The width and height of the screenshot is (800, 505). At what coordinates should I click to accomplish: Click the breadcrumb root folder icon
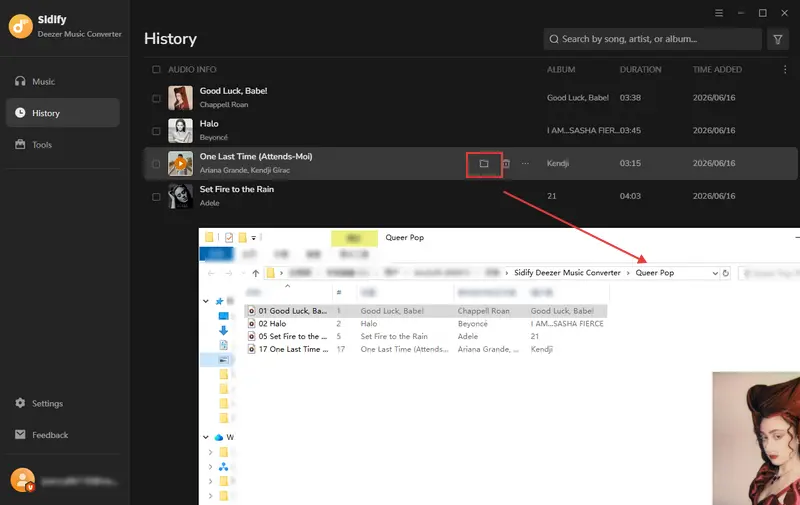271,273
